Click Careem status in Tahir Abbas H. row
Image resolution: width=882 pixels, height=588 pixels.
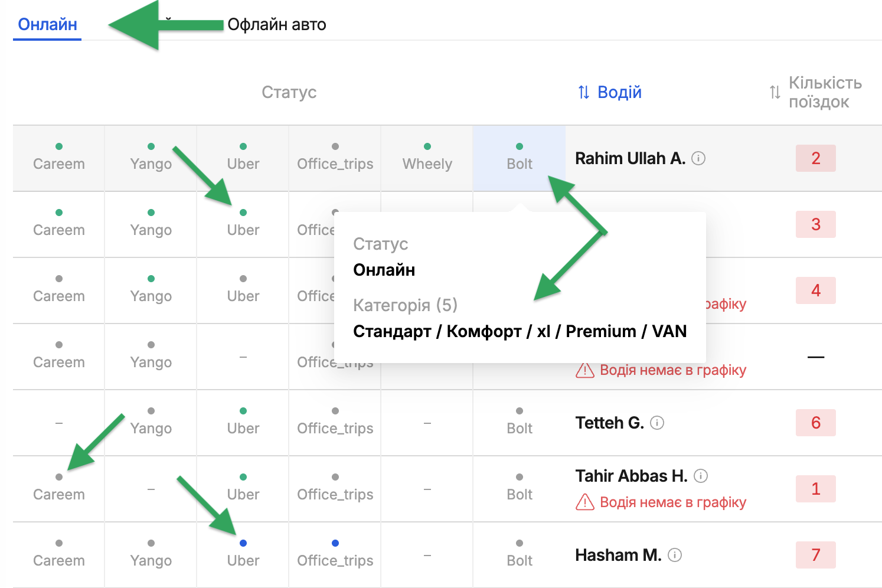click(59, 488)
